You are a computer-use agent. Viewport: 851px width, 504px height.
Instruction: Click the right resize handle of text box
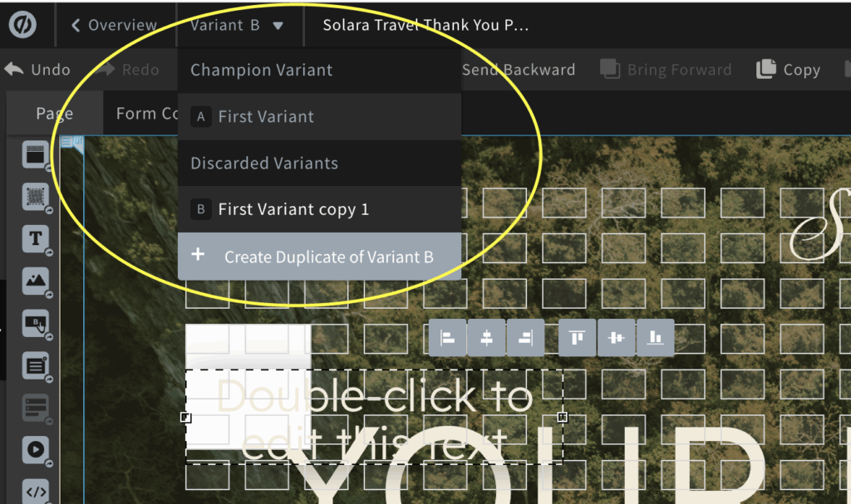tap(563, 417)
